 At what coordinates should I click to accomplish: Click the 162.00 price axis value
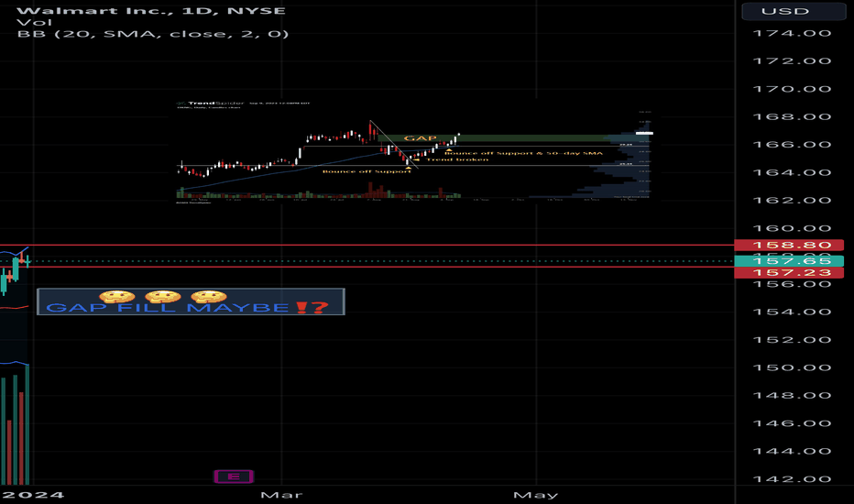(792, 200)
